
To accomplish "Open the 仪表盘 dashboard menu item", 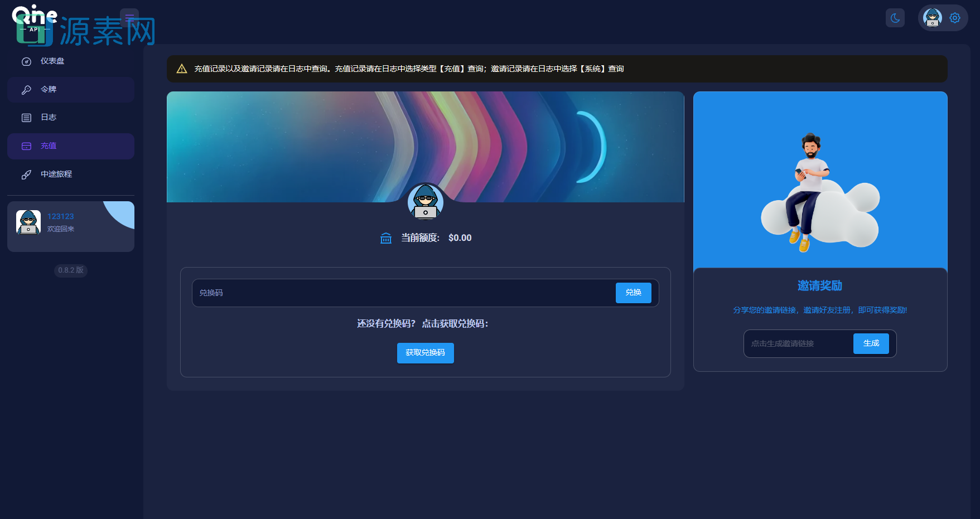I will (x=52, y=61).
